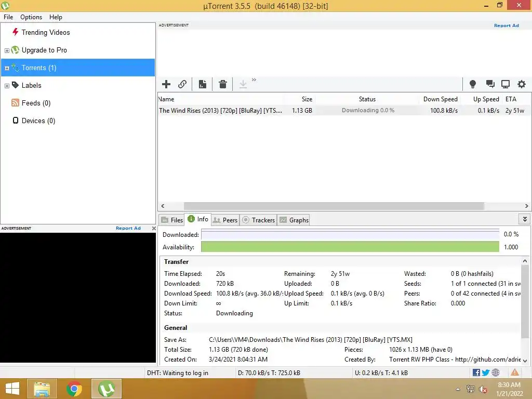Click the Info pane scroll up arrow
This screenshot has height=399, width=532.
pos(525,261)
